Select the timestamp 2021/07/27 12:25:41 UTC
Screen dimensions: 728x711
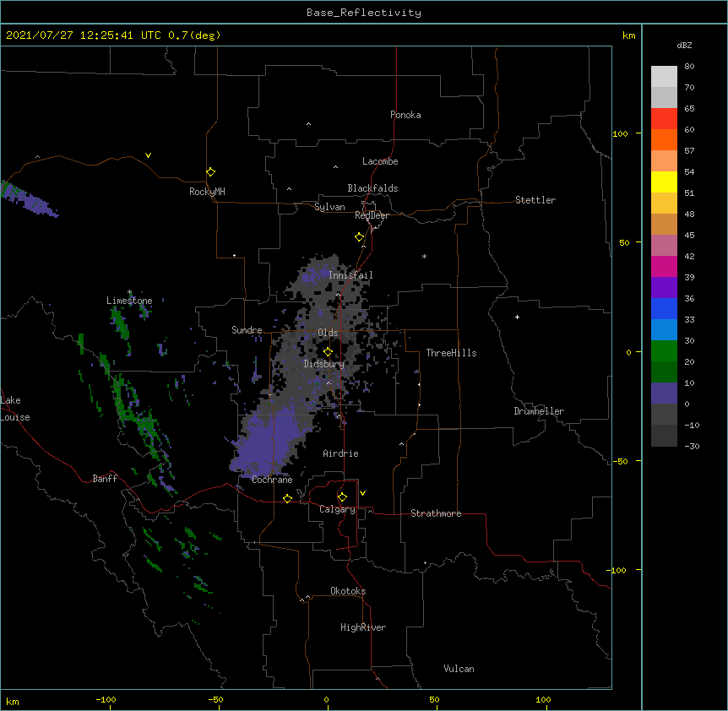(x=84, y=35)
